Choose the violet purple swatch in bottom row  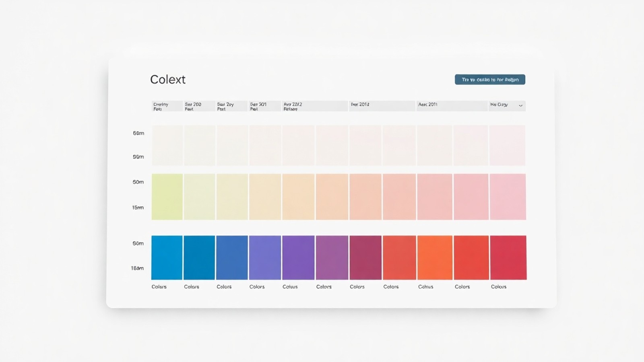click(298, 257)
